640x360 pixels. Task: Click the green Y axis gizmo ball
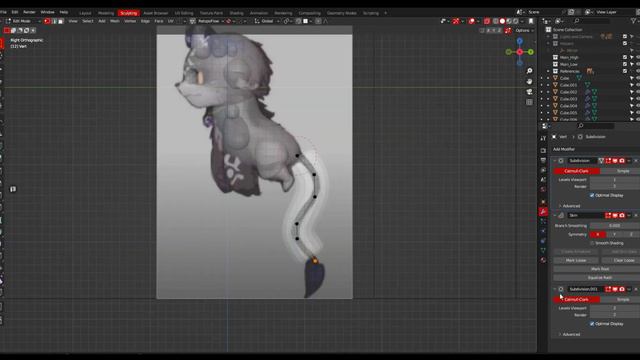[531, 52]
